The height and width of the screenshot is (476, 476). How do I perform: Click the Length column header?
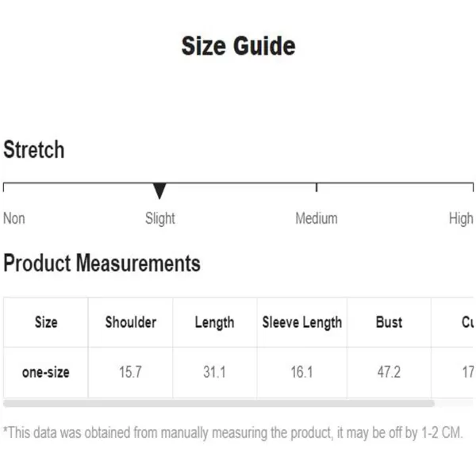pyautogui.click(x=215, y=322)
